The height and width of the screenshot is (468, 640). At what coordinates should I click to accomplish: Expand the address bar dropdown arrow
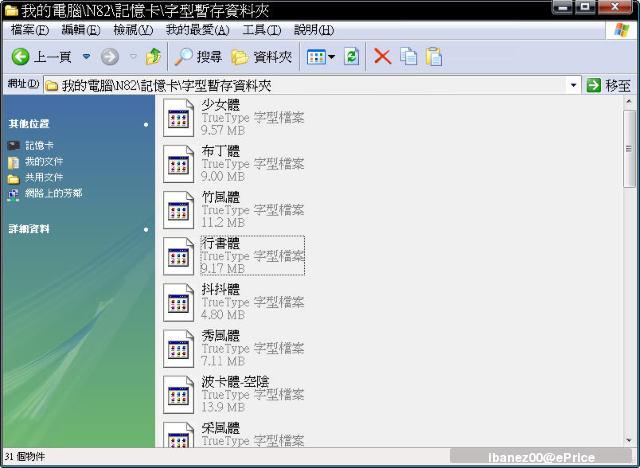[x=573, y=85]
